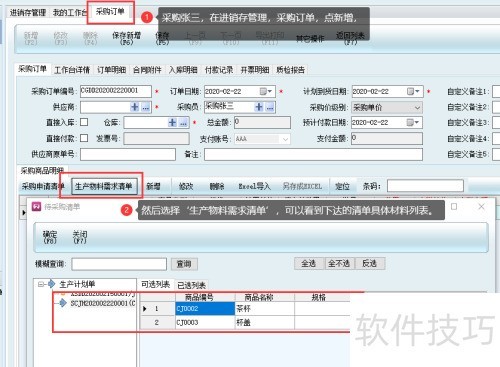
Task: Click 删除 in the product detail toolbar
Action: [217, 186]
